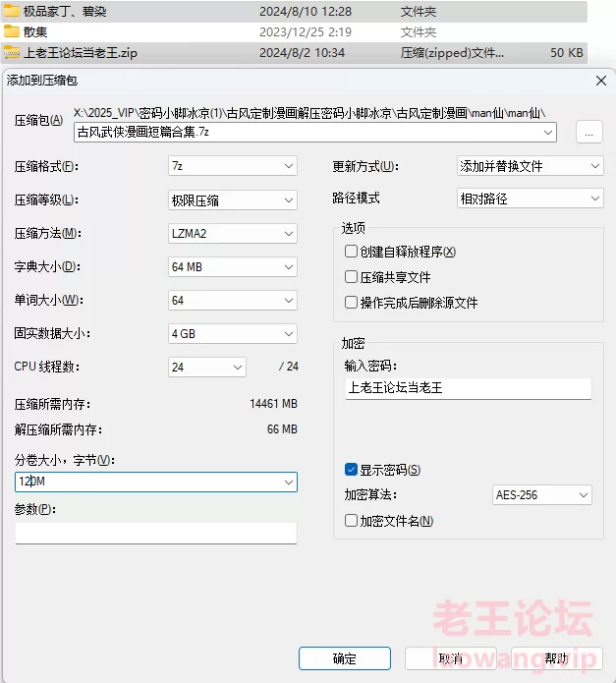Click the 14461 MB memory value
Viewport: 616px width, 683px height.
[273, 404]
